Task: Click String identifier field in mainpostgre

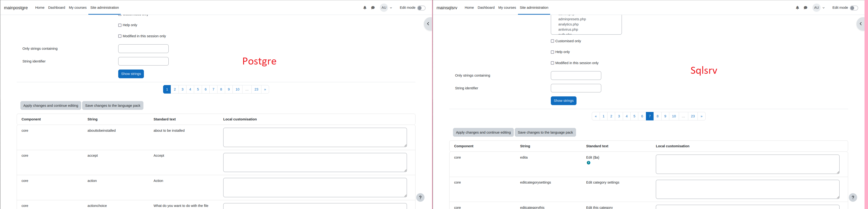Action: [143, 61]
